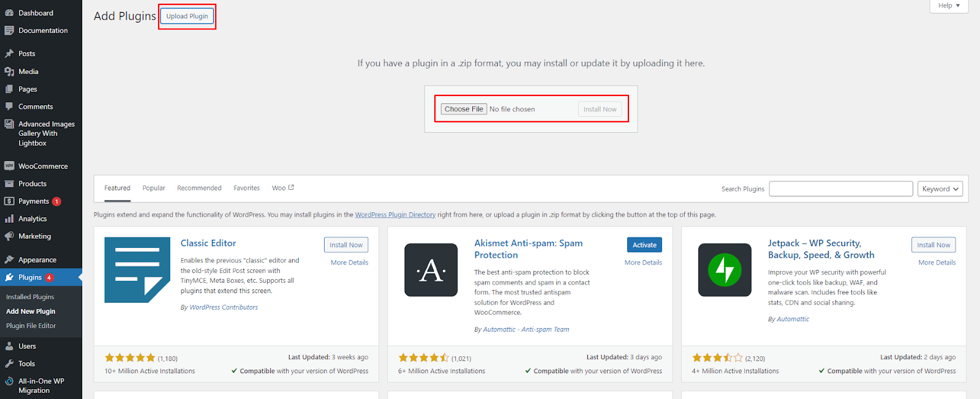
Task: Click Install Now in upload box
Action: click(x=600, y=109)
